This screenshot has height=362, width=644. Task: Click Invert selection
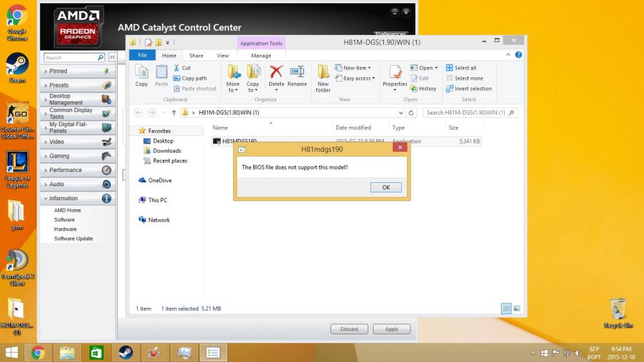pyautogui.click(x=469, y=88)
